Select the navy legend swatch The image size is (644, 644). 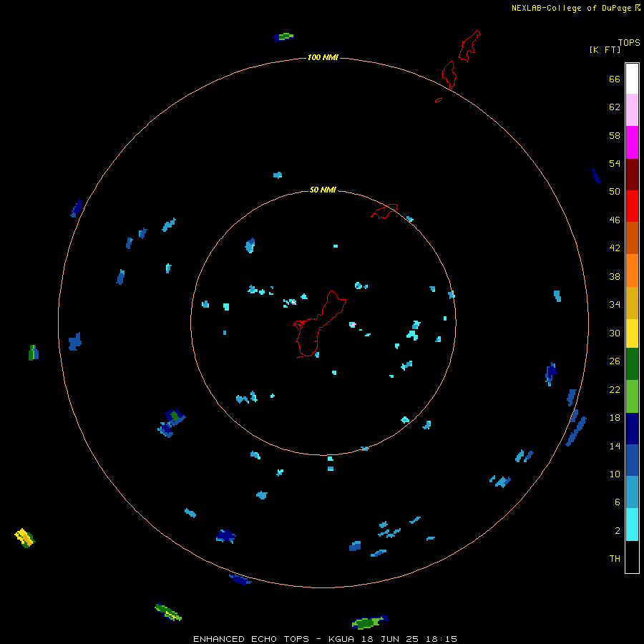click(632, 429)
